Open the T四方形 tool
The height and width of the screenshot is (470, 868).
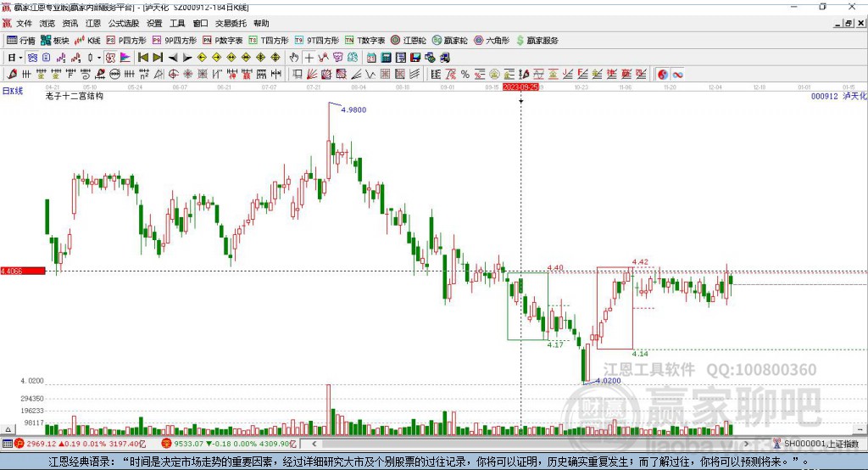point(269,41)
